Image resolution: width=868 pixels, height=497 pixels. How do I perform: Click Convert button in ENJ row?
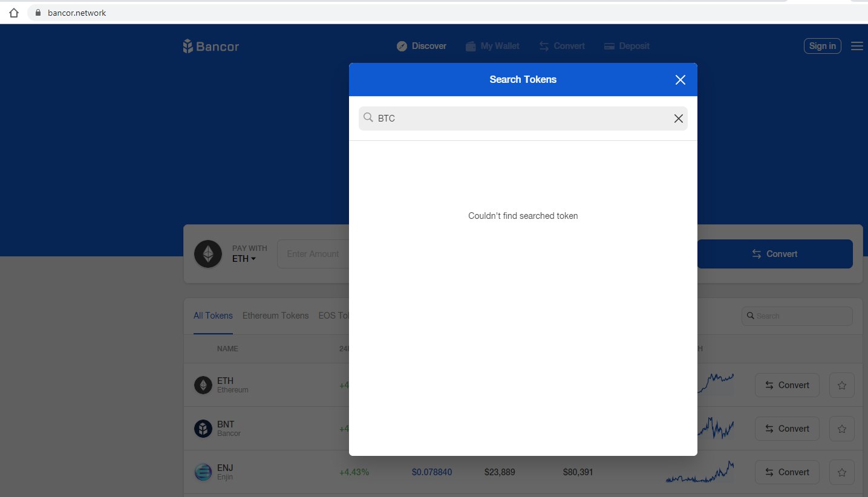point(787,472)
